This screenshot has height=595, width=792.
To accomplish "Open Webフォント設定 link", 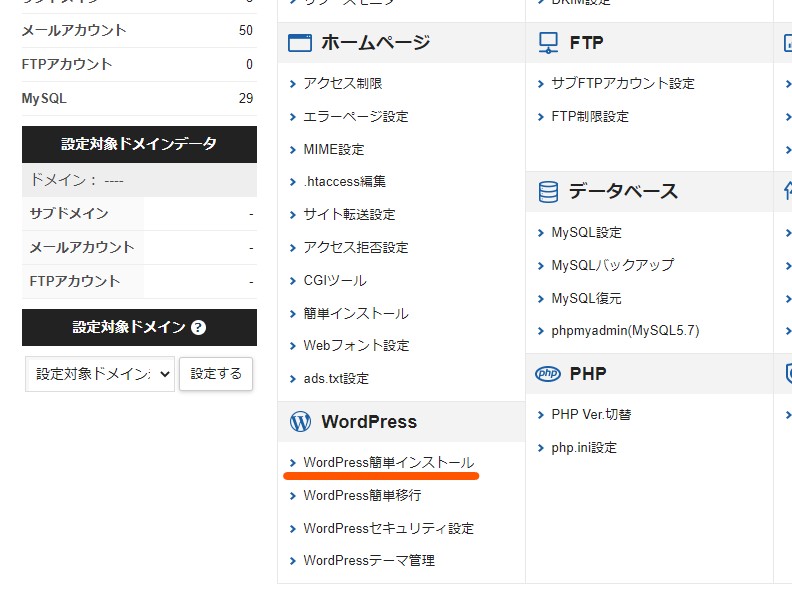I will click(356, 345).
